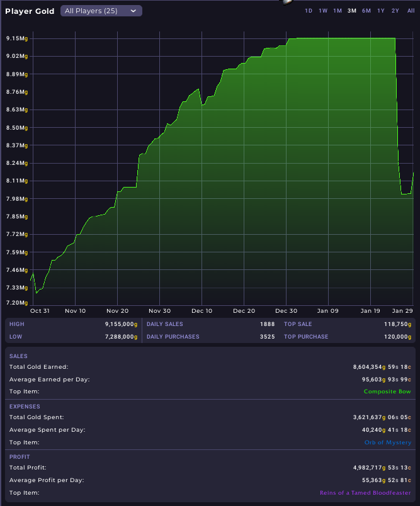The height and width of the screenshot is (506, 420).
Task: Choose the 3M time range
Action: (352, 11)
